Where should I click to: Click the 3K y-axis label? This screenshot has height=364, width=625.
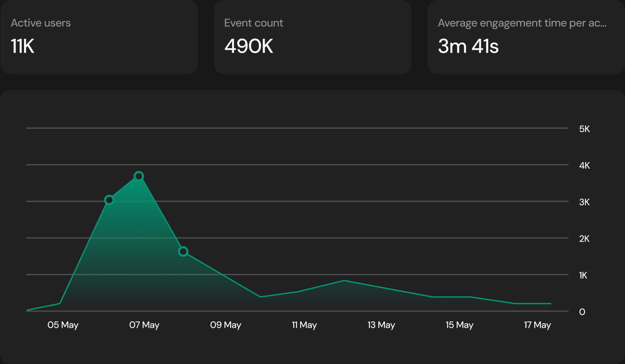584,202
